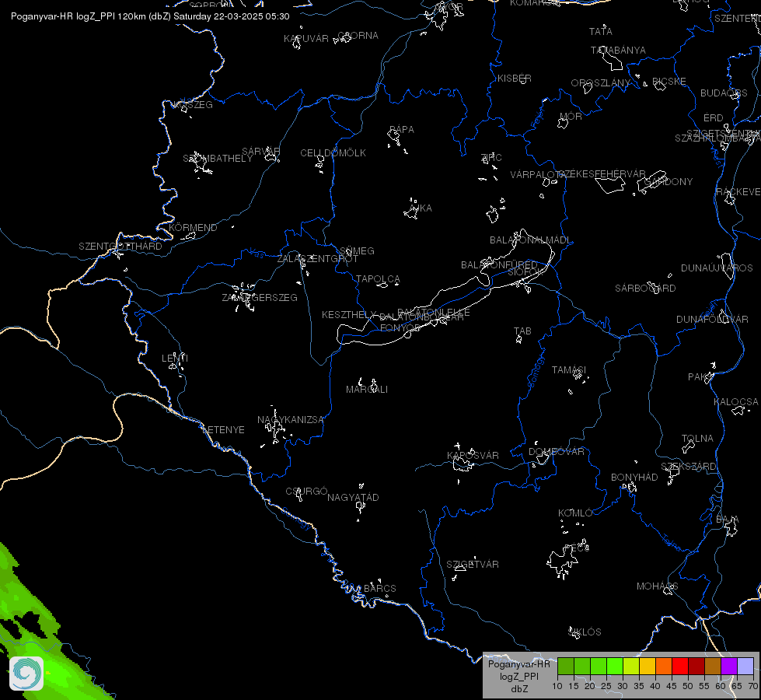
Task: Click the Poganyvar-HR legend title
Action: 518,664
